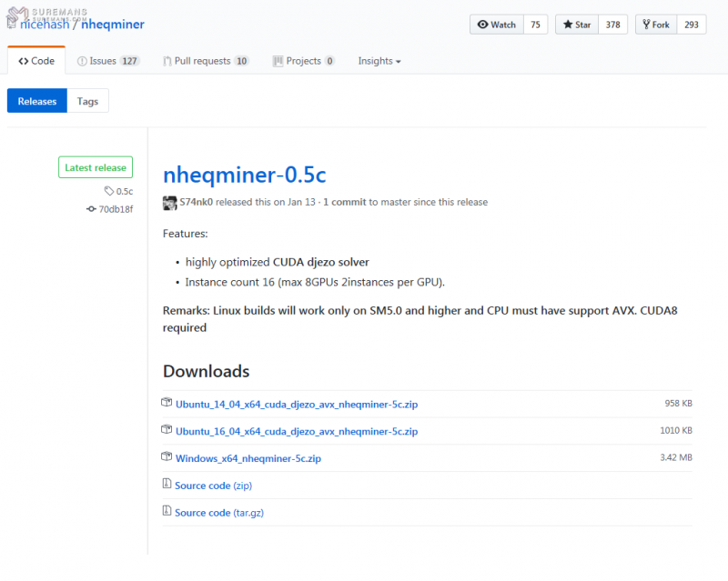Select the 1010 KB file size text

point(676,430)
